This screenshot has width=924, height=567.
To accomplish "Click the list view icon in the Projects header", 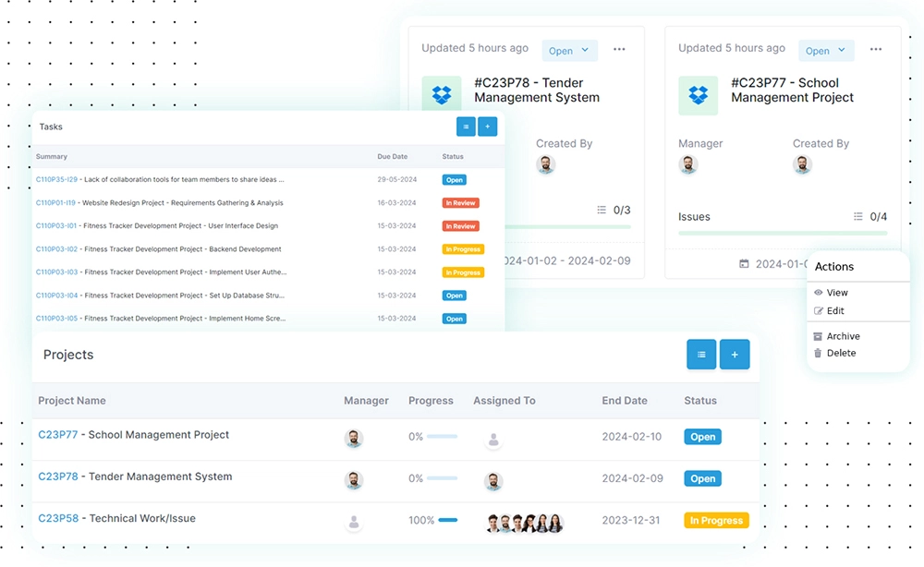I will (x=701, y=354).
